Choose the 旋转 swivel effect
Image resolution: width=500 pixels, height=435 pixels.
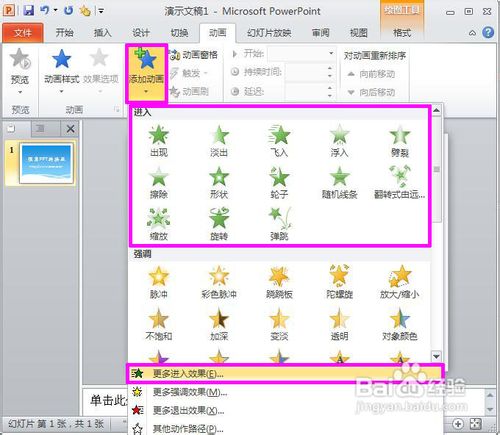219,224
